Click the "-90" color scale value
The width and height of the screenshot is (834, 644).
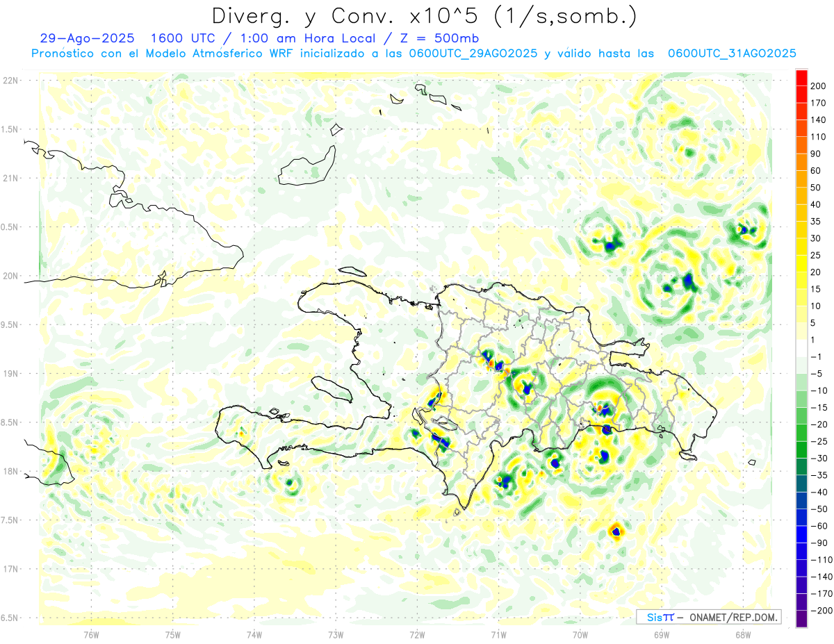pos(819,543)
